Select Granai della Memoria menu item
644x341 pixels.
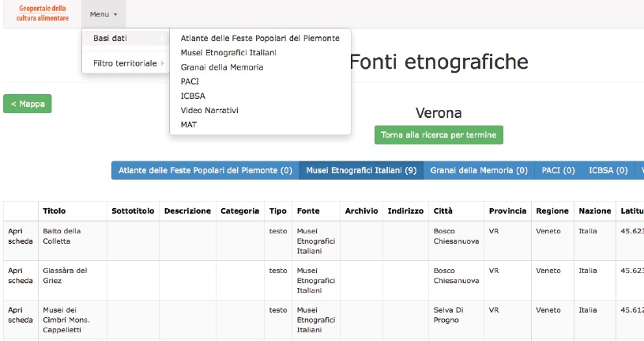[x=221, y=67]
